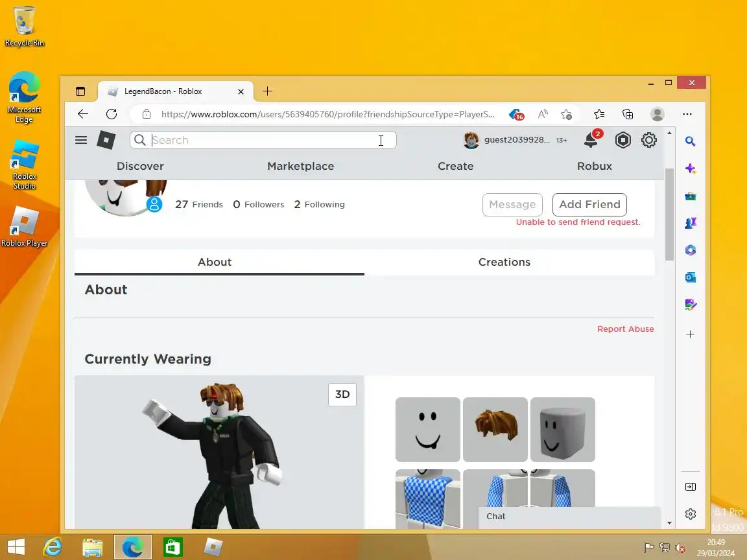Go back with the browser back arrow
Viewport: 747px width, 560px height.
pos(83,114)
